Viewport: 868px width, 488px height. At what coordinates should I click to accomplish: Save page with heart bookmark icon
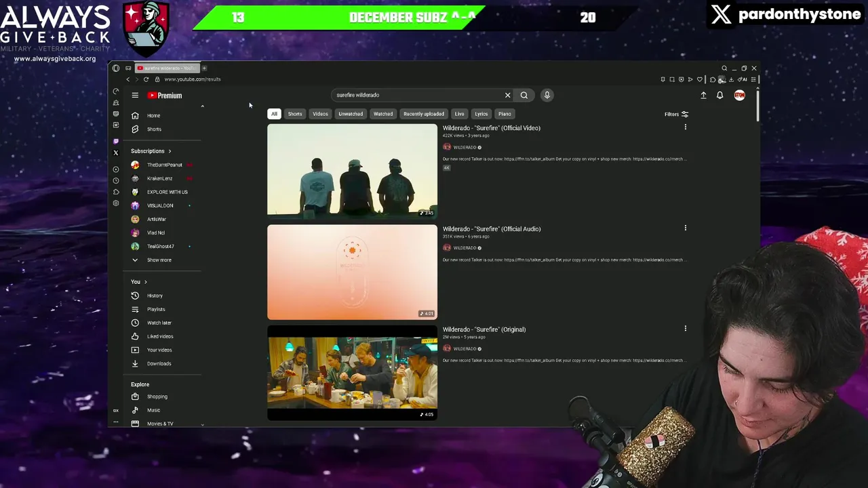(x=700, y=79)
